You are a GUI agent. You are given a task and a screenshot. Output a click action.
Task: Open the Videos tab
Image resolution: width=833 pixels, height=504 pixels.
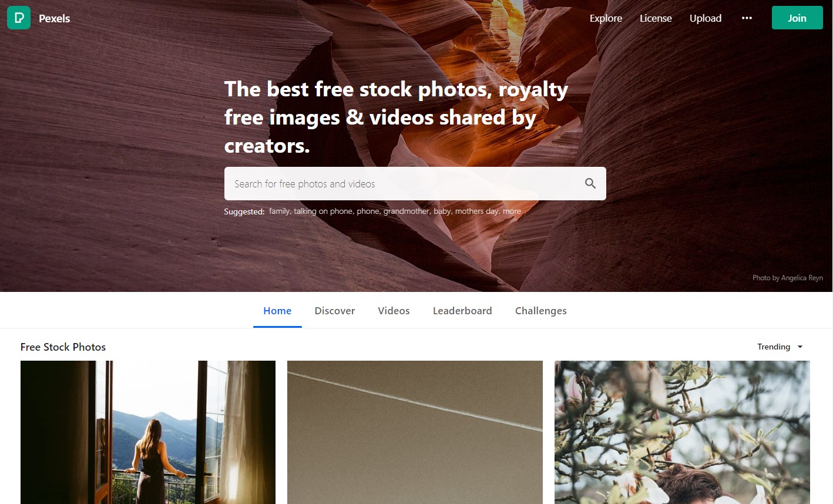pos(394,311)
